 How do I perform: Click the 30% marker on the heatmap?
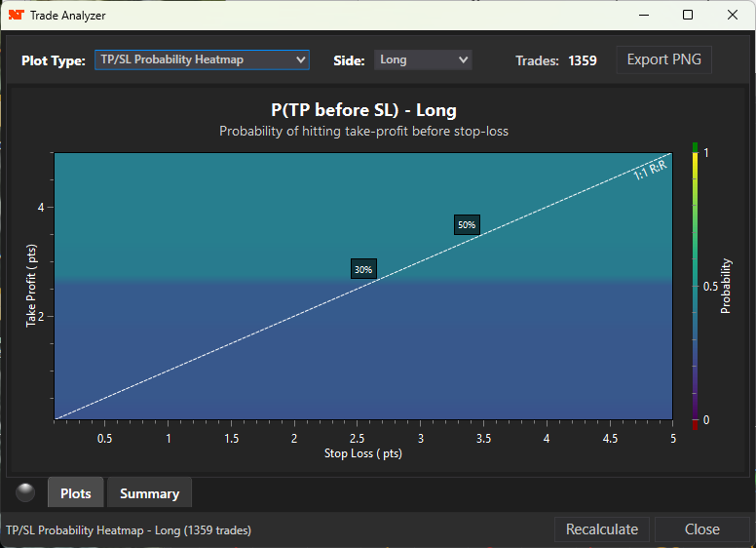(363, 270)
